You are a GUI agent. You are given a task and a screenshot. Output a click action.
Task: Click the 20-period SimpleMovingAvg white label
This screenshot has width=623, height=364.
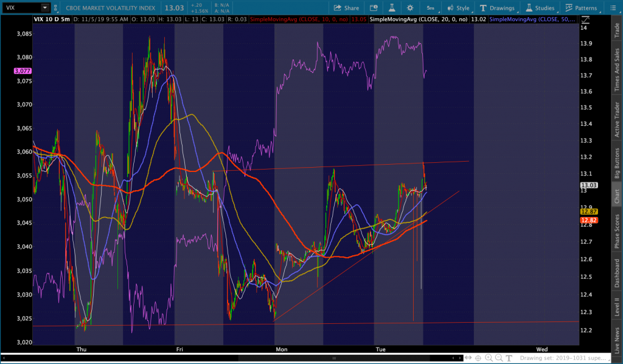tap(419, 19)
